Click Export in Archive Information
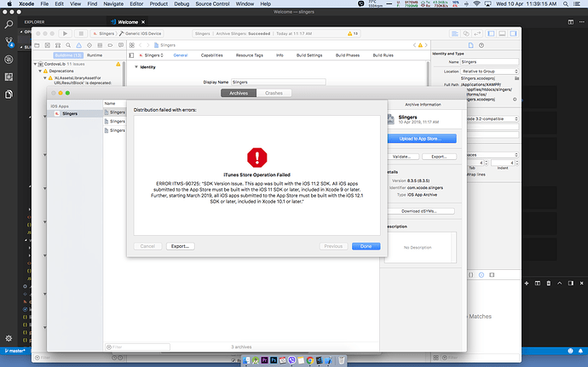 click(439, 157)
